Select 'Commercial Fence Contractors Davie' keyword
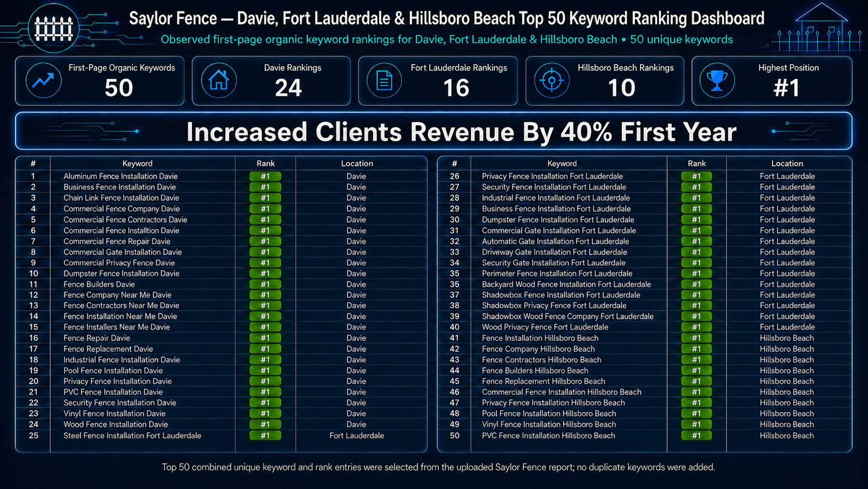The width and height of the screenshot is (868, 489). (125, 220)
